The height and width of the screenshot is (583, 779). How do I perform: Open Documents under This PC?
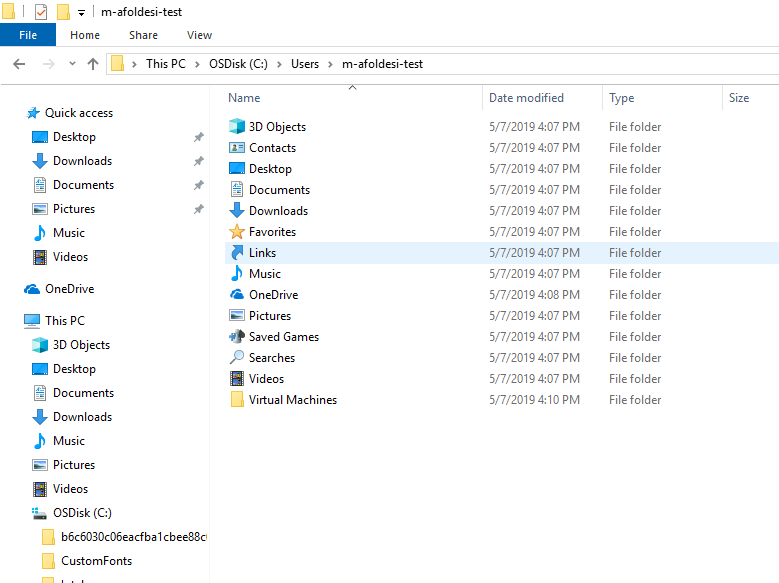[x=83, y=393]
